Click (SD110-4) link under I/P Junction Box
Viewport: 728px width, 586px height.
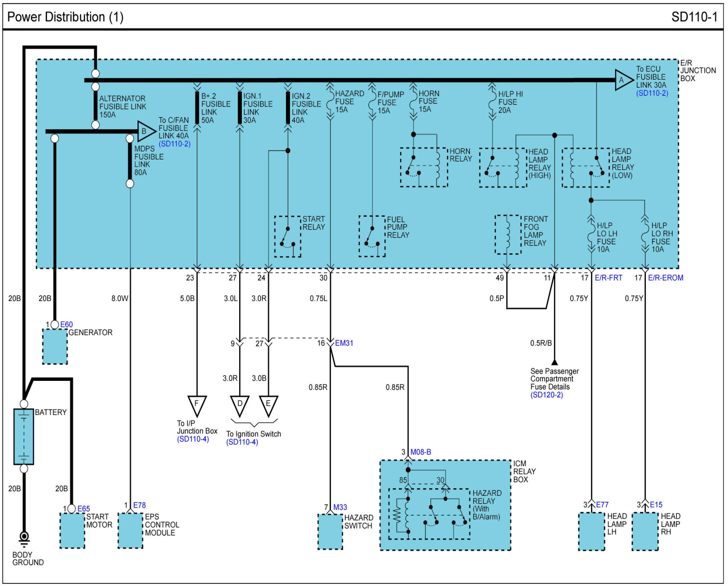click(193, 439)
